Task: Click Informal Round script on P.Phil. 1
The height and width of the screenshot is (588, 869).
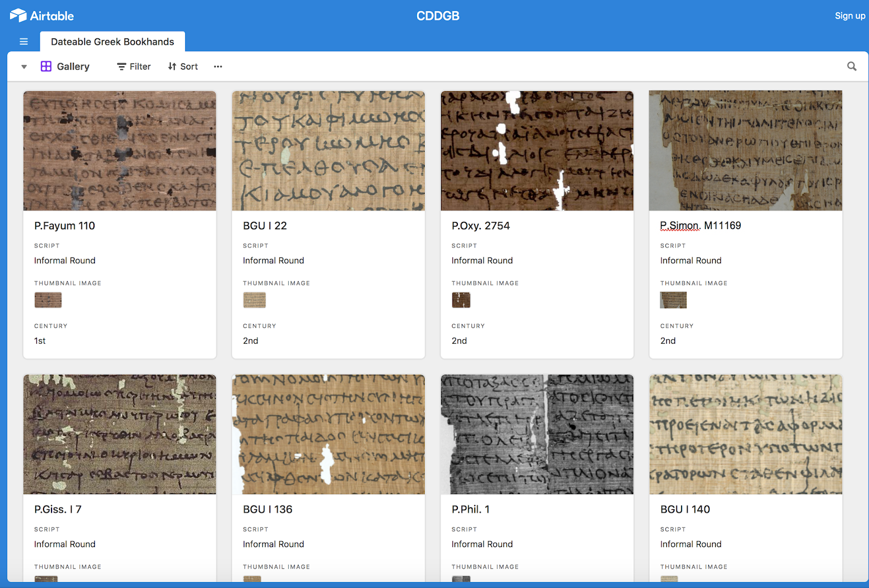Action: (x=482, y=544)
